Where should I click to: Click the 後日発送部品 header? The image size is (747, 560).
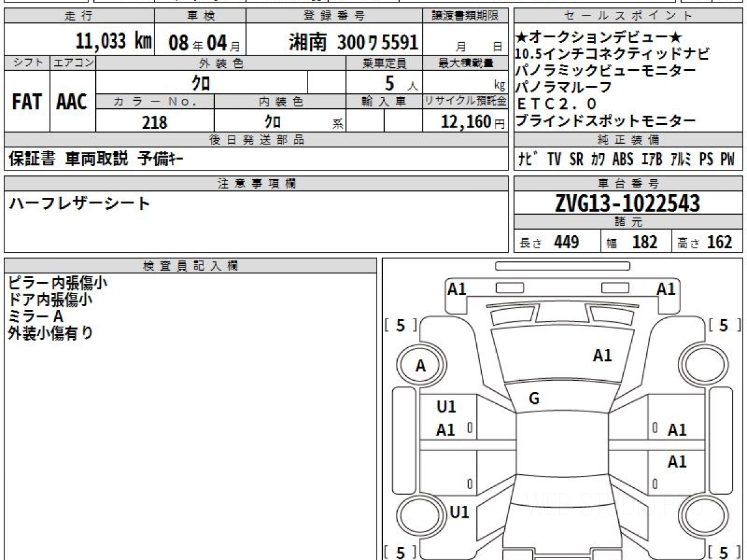click(x=256, y=140)
